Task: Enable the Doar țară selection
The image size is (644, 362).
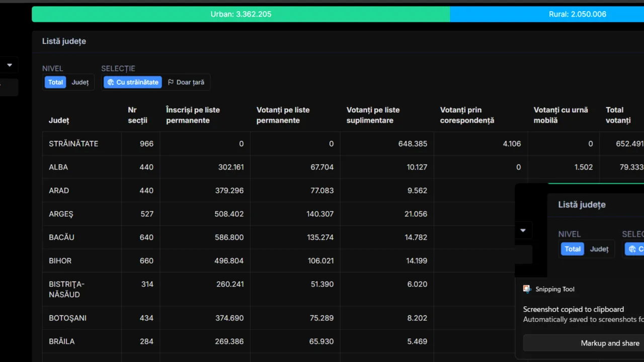Action: (x=186, y=82)
